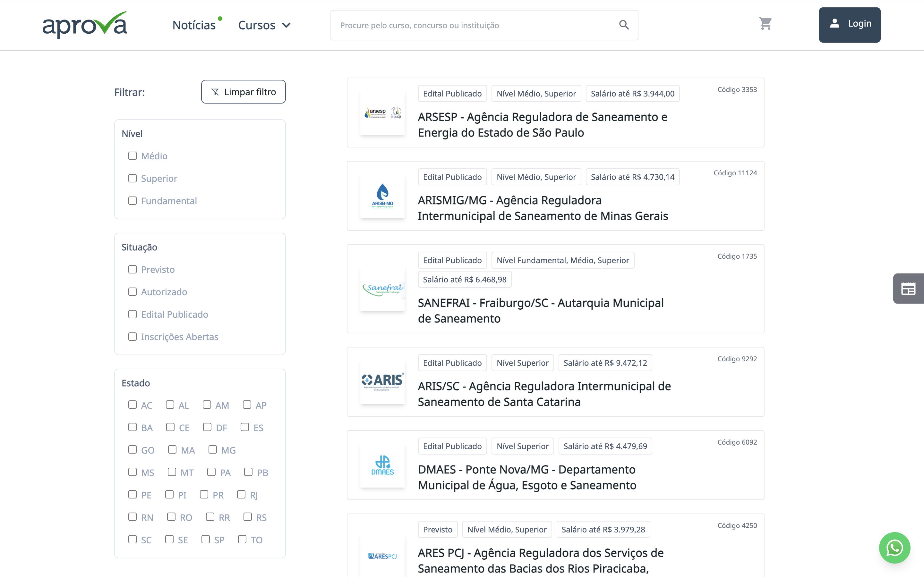Viewport: 924px width, 577px height.
Task: Click the SANEFRAI logo thumbnail
Action: (382, 289)
